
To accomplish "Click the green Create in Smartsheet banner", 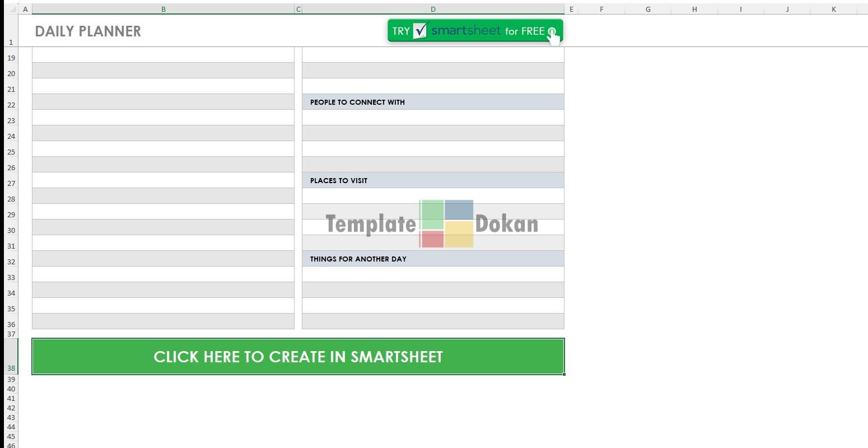I will coord(298,357).
